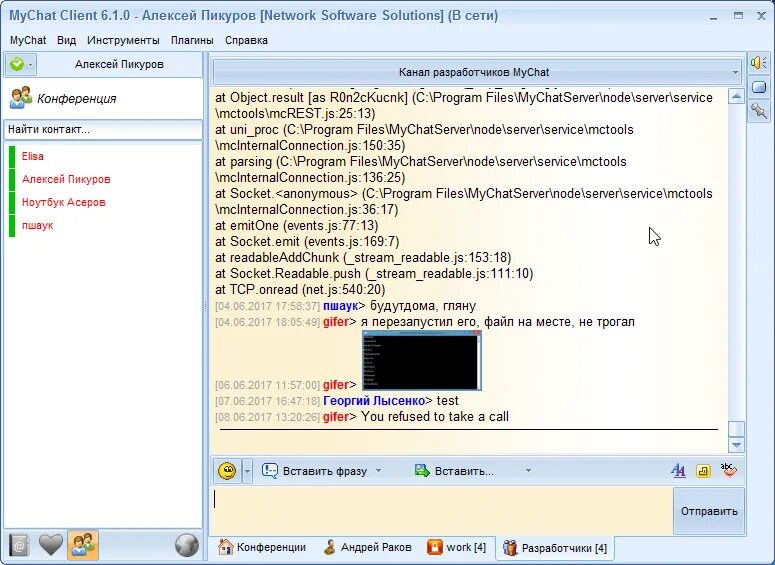Click the users group icon at bottom
Screen dimensions: 775x565
point(83,545)
